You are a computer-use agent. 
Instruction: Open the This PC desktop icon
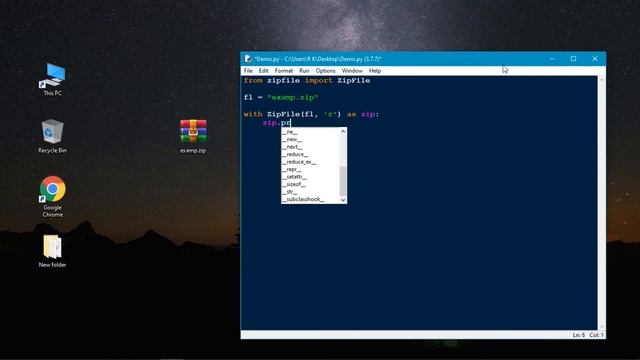tap(53, 80)
